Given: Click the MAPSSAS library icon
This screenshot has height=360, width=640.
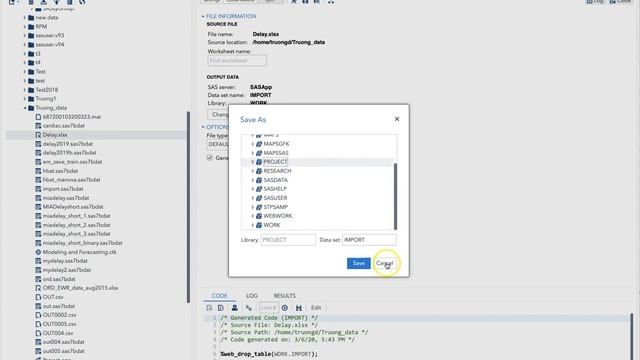Looking at the screenshot, I should pos(259,153).
